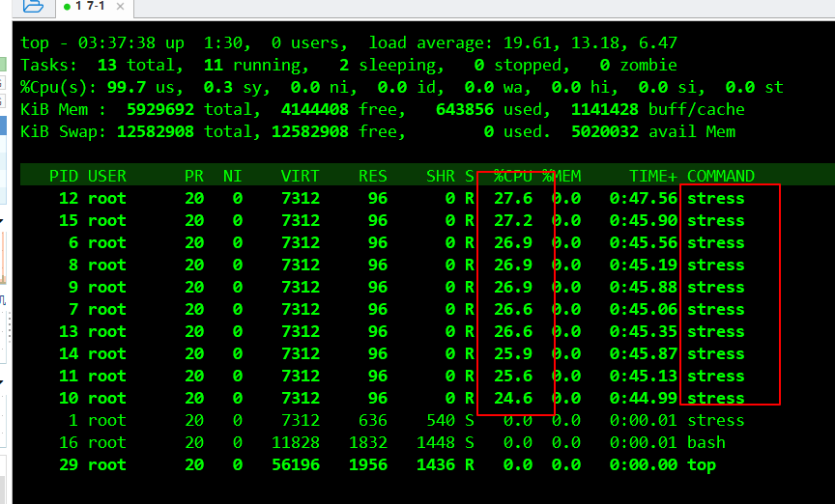Image resolution: width=835 pixels, height=504 pixels.
Task: Click PID 29 in the process list
Action: click(69, 465)
